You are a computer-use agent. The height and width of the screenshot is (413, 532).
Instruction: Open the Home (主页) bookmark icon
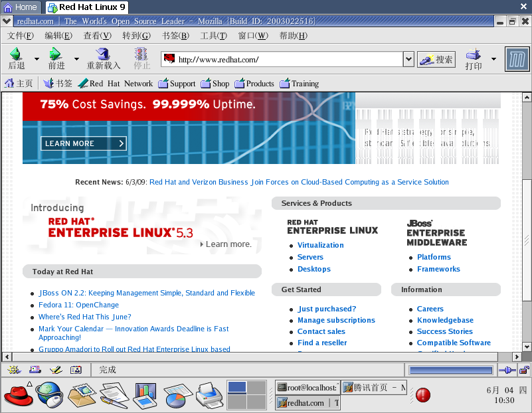pyautogui.click(x=19, y=84)
